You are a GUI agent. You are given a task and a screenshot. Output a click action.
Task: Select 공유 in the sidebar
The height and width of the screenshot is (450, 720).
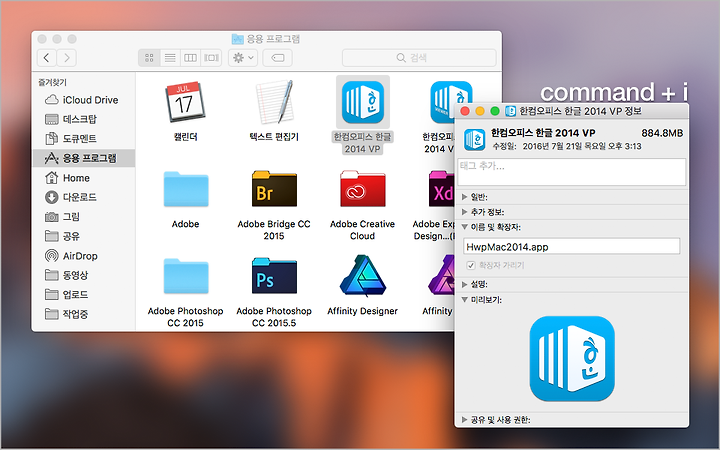[x=84, y=236]
